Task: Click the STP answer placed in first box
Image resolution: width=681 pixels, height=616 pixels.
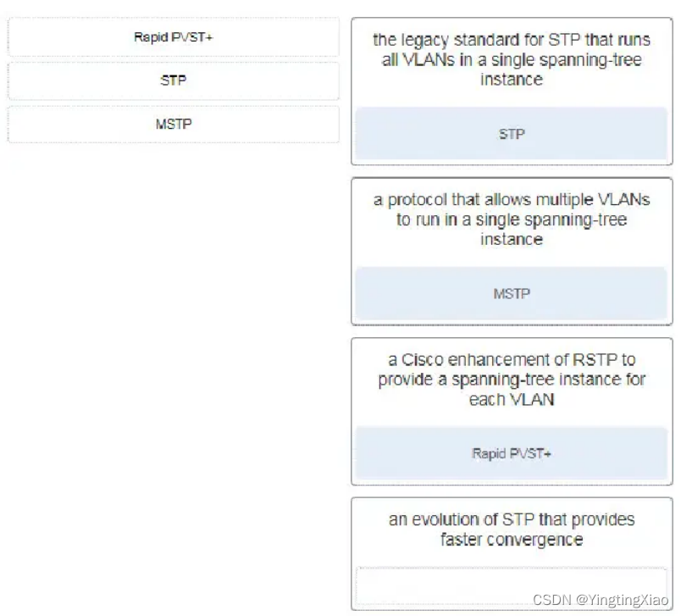Action: [511, 134]
